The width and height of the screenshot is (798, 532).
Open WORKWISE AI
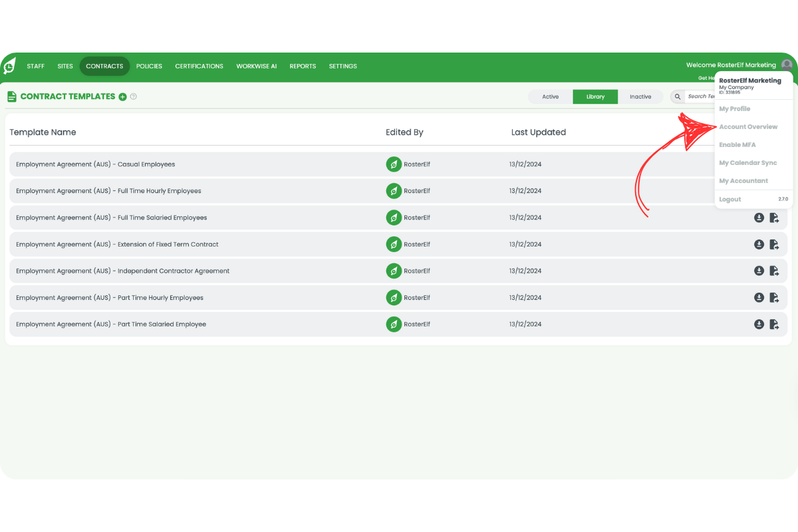[257, 66]
